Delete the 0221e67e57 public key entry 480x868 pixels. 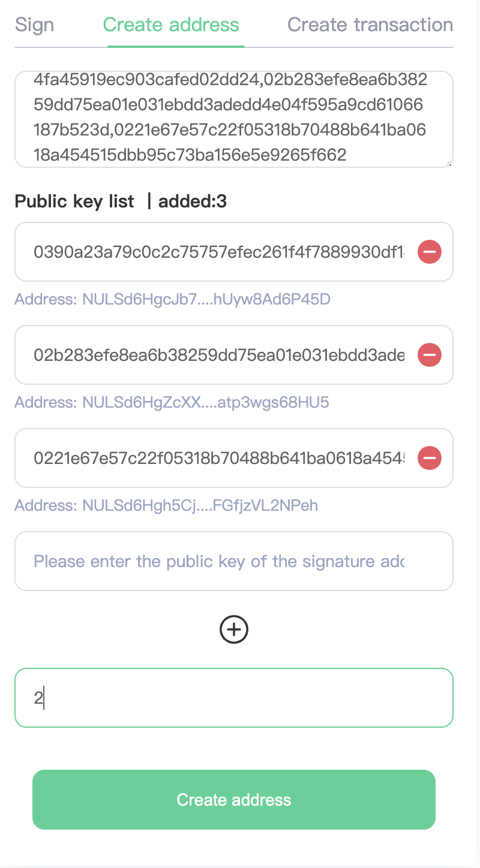click(x=430, y=458)
